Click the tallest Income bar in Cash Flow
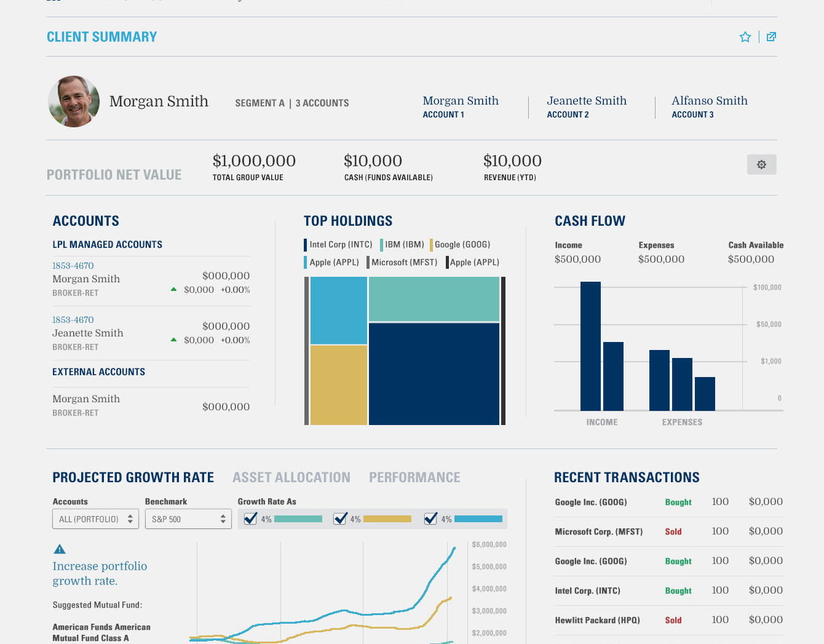 click(590, 346)
